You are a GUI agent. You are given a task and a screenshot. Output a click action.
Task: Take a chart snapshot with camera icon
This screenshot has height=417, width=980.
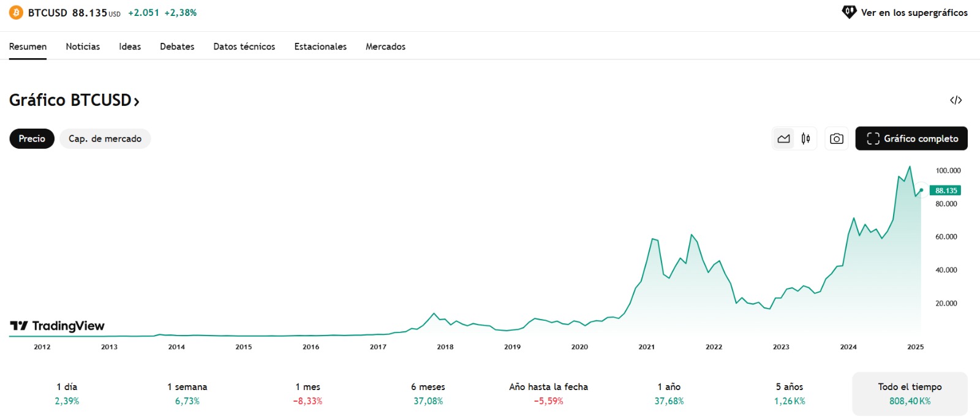[836, 139]
